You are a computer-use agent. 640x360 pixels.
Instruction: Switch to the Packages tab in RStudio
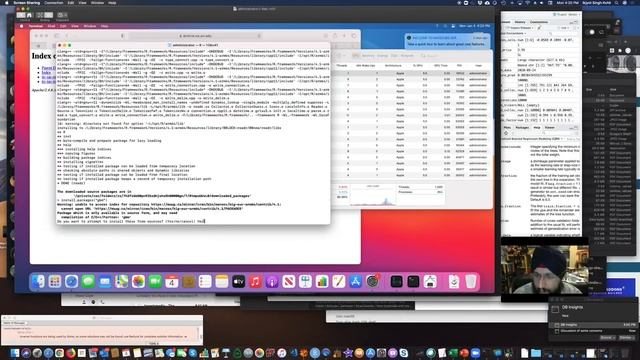pos(522,128)
